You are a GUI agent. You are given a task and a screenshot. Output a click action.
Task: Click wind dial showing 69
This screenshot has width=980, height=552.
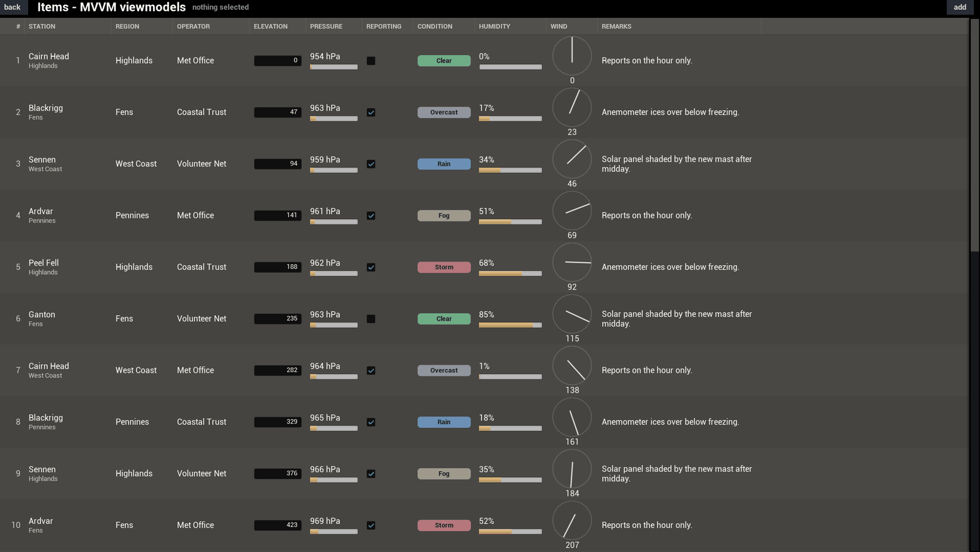click(x=572, y=211)
